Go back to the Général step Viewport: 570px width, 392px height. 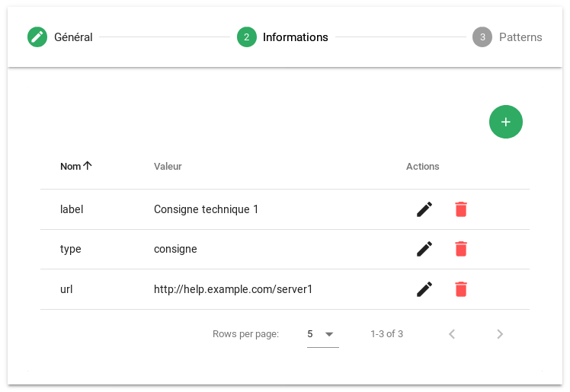(60, 37)
